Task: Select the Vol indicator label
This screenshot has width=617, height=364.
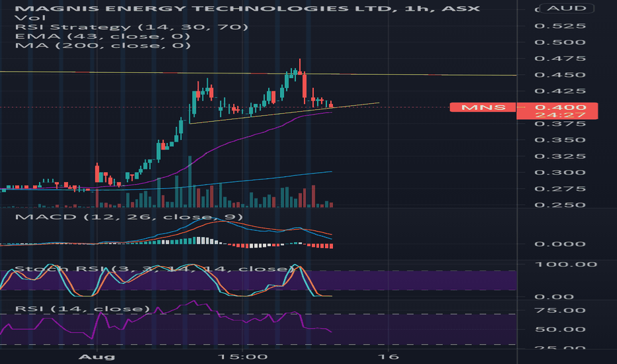Action: pos(30,18)
